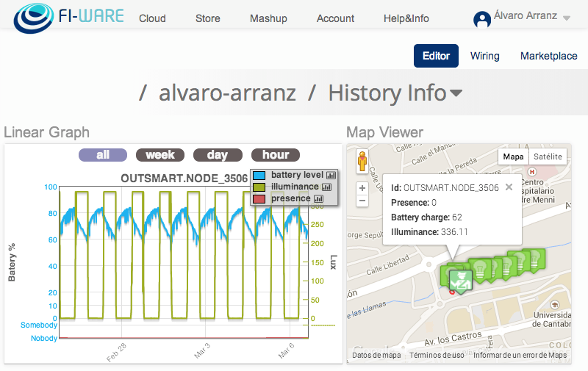
Task: Click the illuminance legend label
Action: (x=295, y=187)
